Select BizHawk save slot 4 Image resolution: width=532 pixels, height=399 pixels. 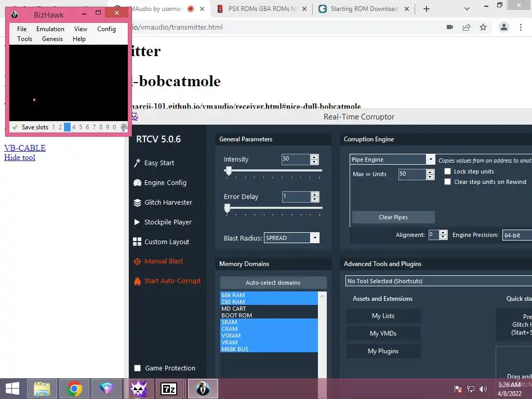[x=74, y=127]
